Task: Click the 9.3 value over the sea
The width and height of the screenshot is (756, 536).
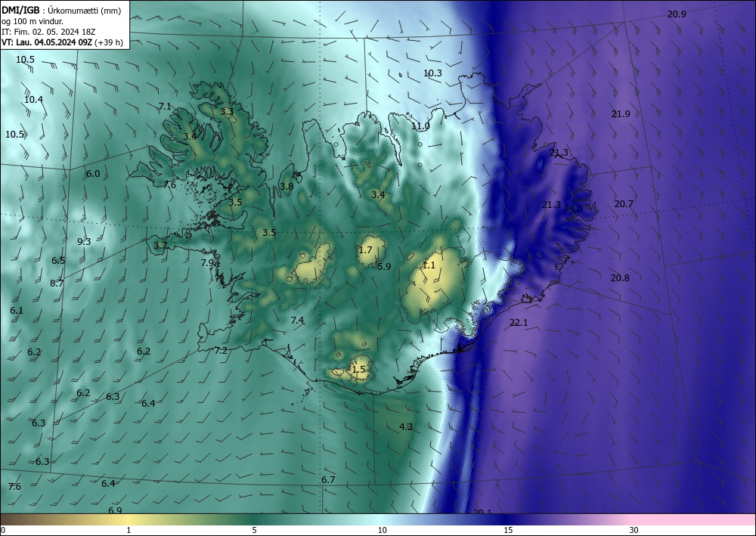Action: tap(84, 241)
